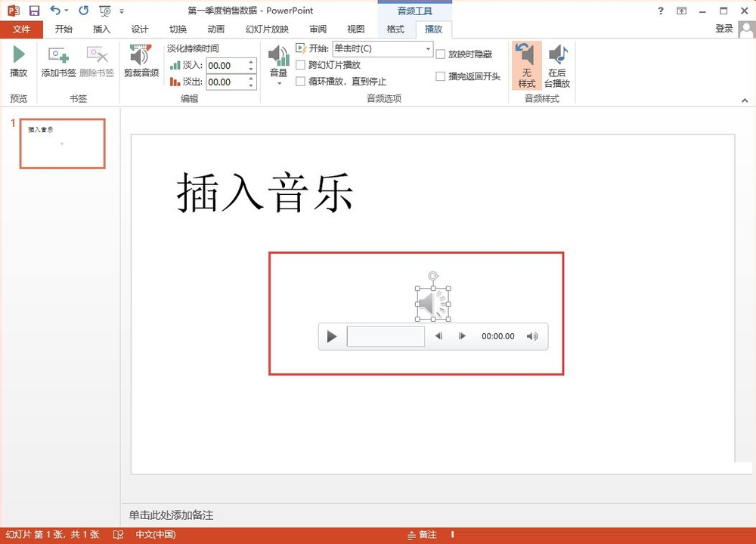Screen dimensions: 756x544
Task: Undo the last action
Action: coord(55,10)
